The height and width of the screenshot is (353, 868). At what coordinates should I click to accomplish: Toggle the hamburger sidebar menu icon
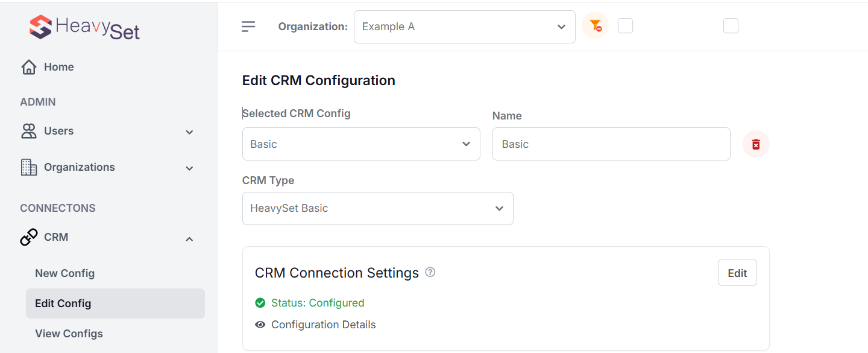(248, 27)
